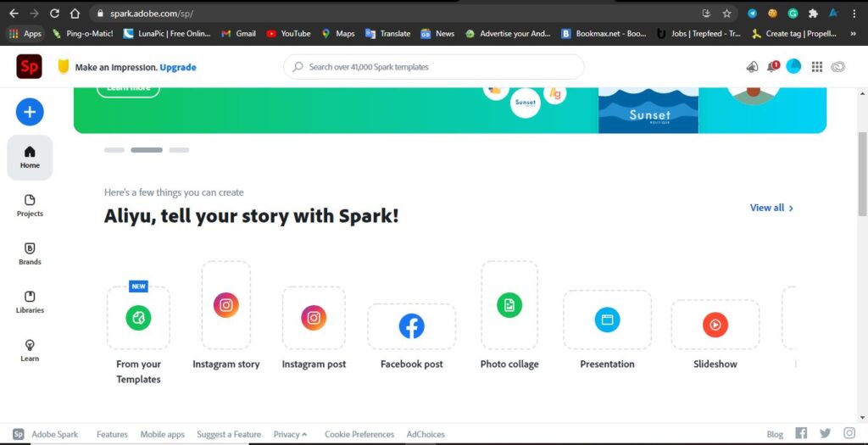Create a Photo collage

tap(509, 305)
